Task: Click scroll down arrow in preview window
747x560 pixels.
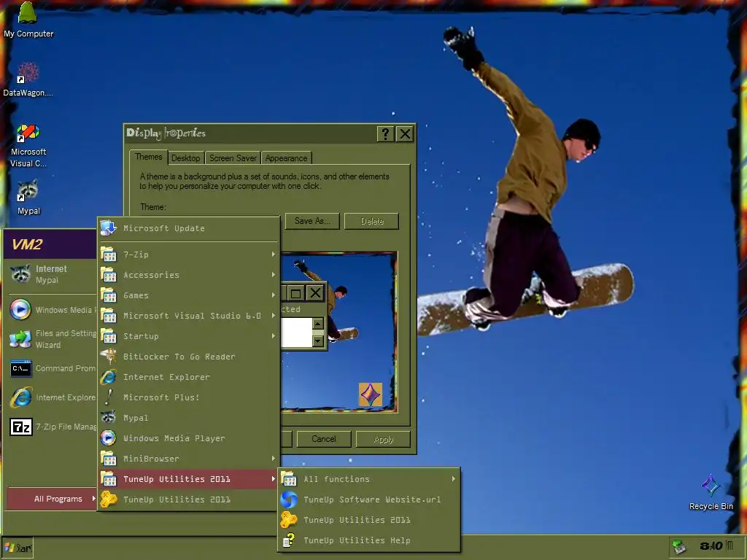Action: [318, 341]
